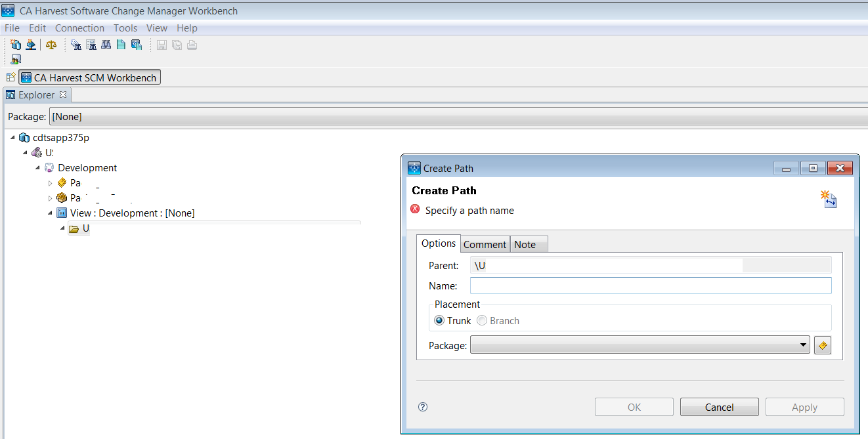This screenshot has height=439, width=868.
Task: Click the Cancel button in Create Path
Action: [719, 407]
